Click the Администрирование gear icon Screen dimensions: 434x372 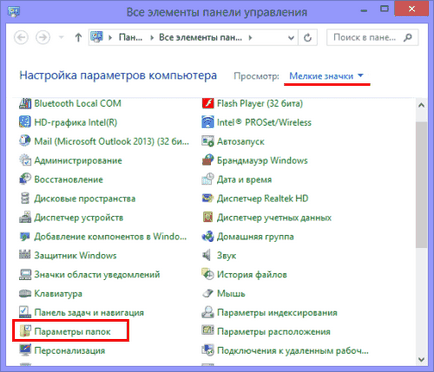[x=25, y=160]
